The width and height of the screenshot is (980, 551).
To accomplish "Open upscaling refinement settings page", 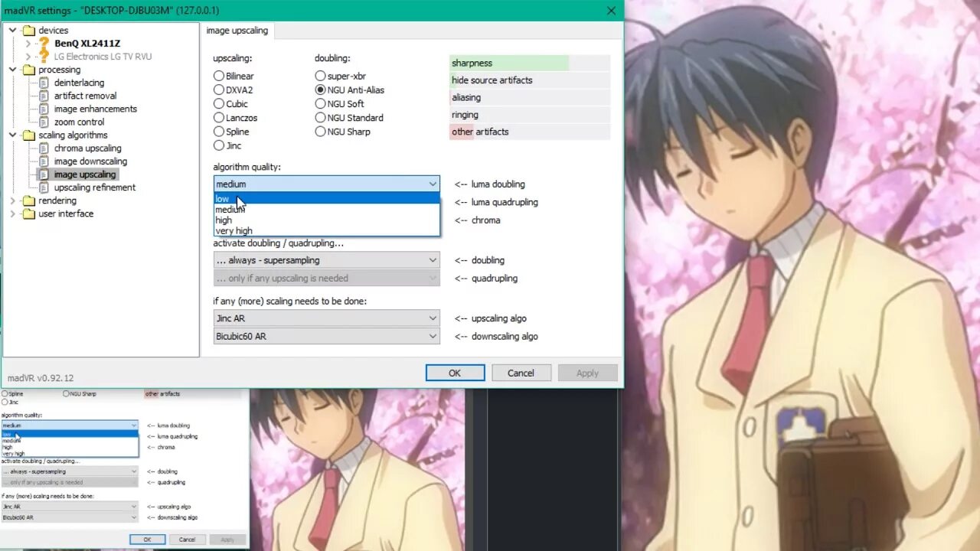I will pyautogui.click(x=94, y=187).
